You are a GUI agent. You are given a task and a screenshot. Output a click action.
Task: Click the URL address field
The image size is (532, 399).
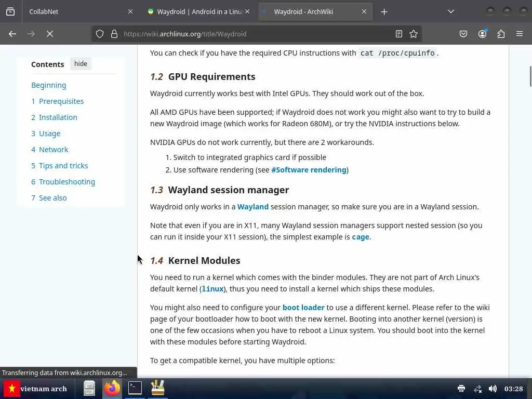coord(256,34)
